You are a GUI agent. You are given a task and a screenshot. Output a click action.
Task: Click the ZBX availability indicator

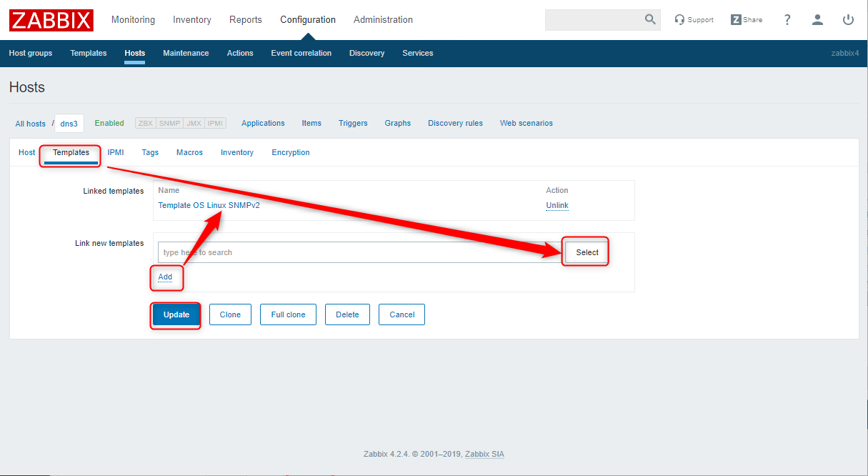pyautogui.click(x=146, y=123)
